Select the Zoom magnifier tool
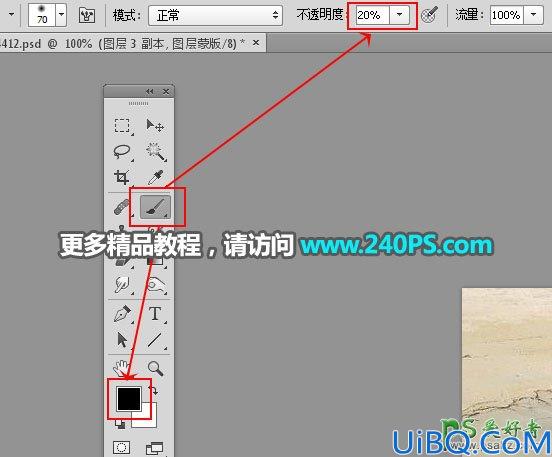This screenshot has width=552, height=457. point(155,368)
